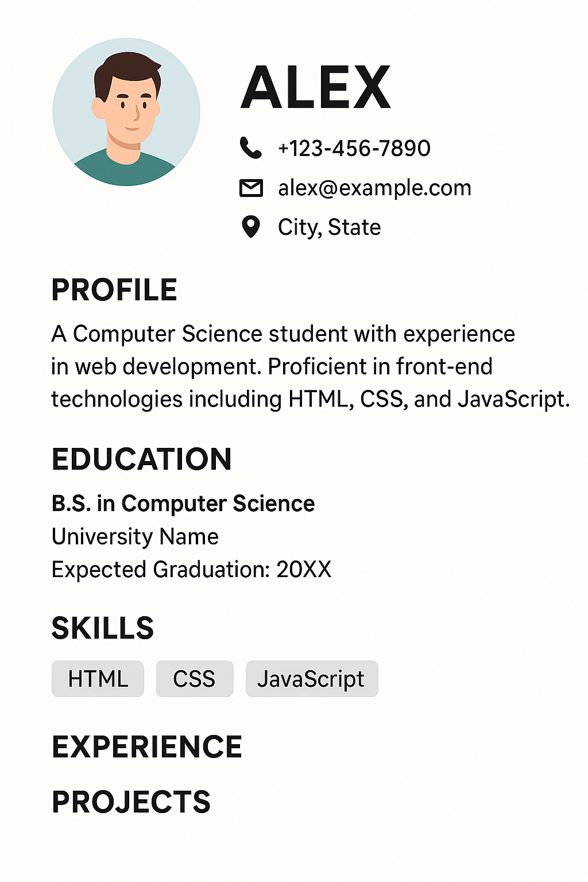Select the HTML skill tag
Screen dimensions: 588x882
[x=98, y=679]
